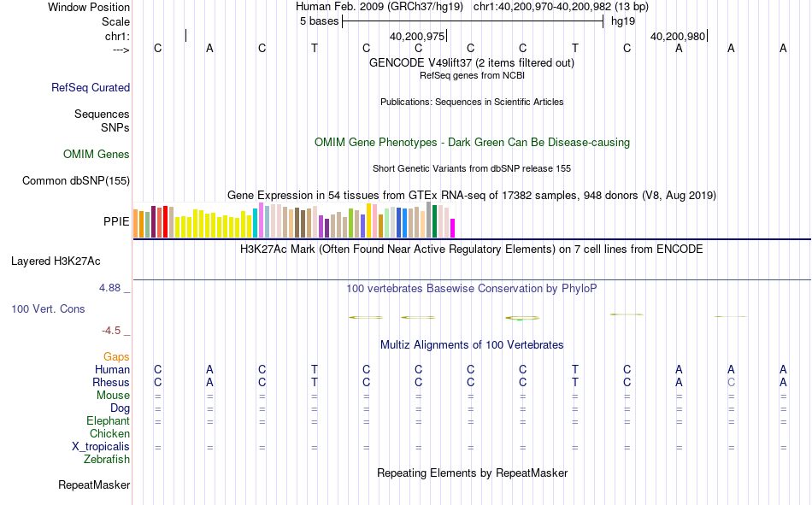Click Short Genetic Variants from dbSNP title
This screenshot has height=505, width=812.
click(x=471, y=169)
